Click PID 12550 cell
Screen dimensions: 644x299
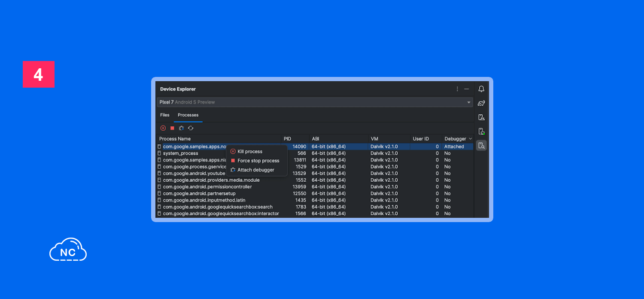pyautogui.click(x=300, y=193)
